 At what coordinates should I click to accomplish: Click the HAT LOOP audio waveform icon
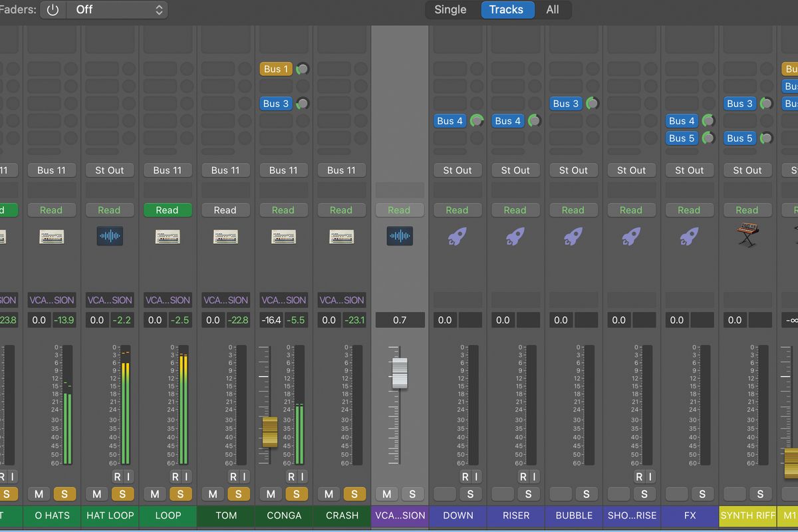coord(109,236)
